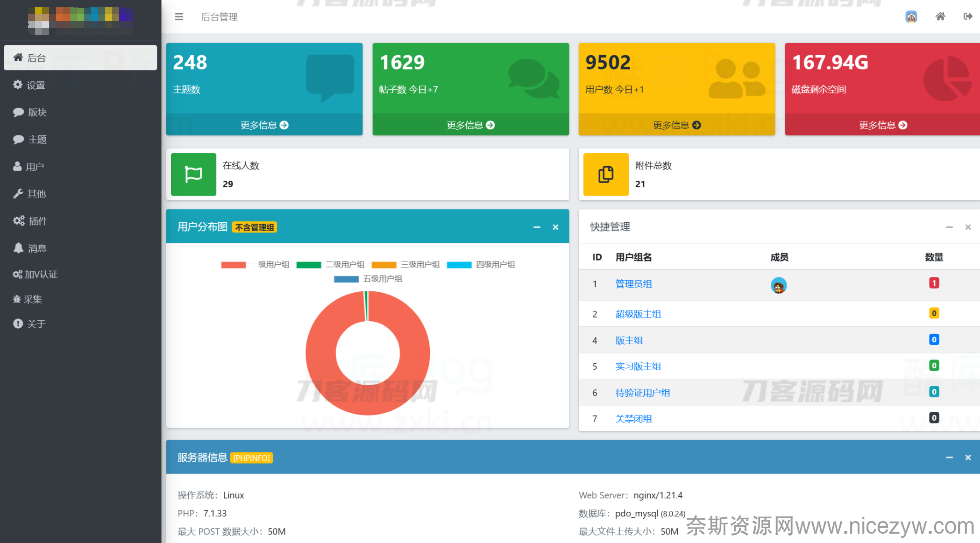Collapse the 服务器信息 panel

click(949, 458)
